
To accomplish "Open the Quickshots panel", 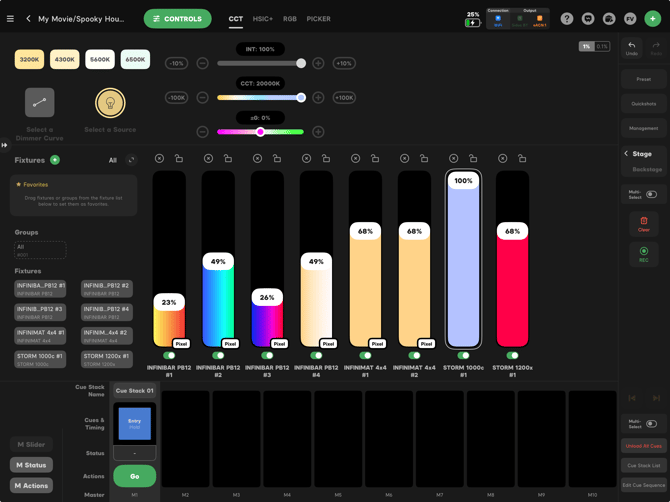I will click(x=644, y=104).
